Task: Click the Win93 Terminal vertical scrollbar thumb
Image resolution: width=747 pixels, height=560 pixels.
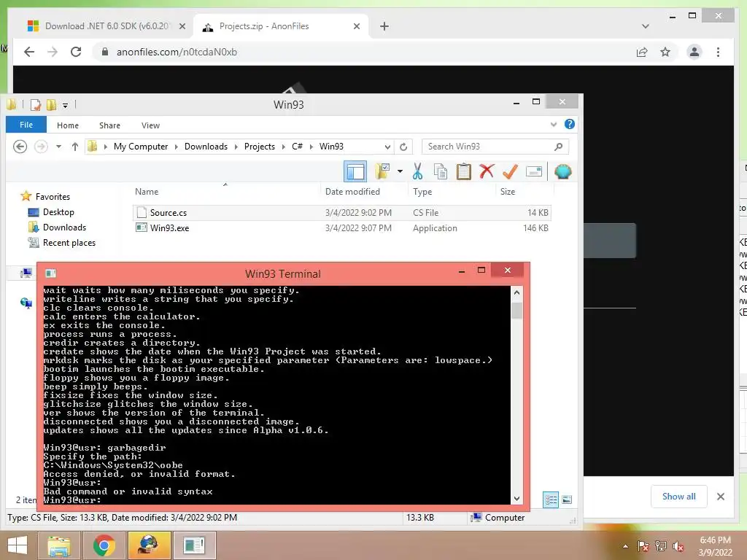Action: point(516,309)
